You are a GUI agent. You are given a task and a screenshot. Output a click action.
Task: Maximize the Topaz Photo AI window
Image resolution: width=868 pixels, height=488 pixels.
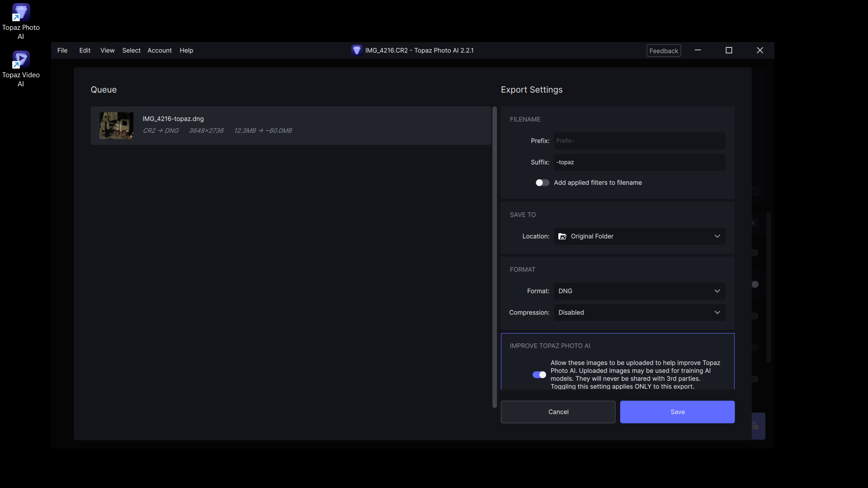pos(729,50)
